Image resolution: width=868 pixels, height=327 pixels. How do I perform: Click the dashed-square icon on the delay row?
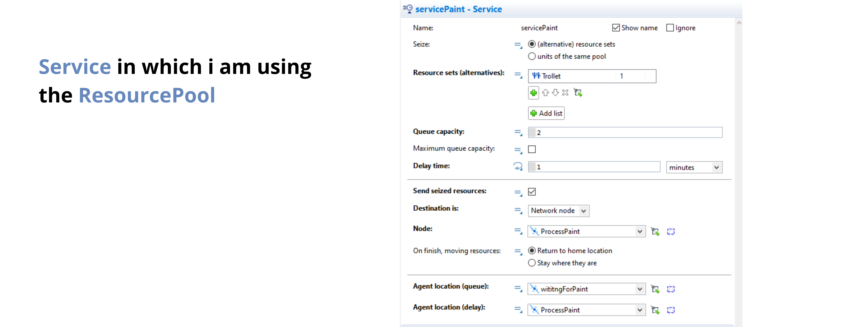click(671, 310)
